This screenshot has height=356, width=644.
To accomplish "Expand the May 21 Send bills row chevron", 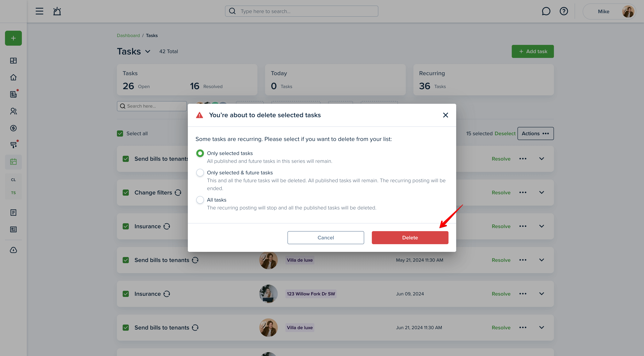I will point(541,260).
